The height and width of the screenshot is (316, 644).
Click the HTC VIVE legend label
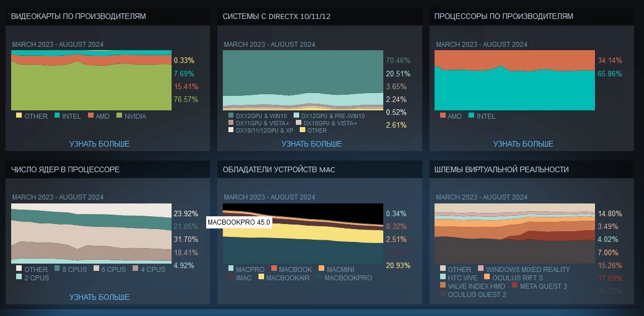tap(462, 278)
